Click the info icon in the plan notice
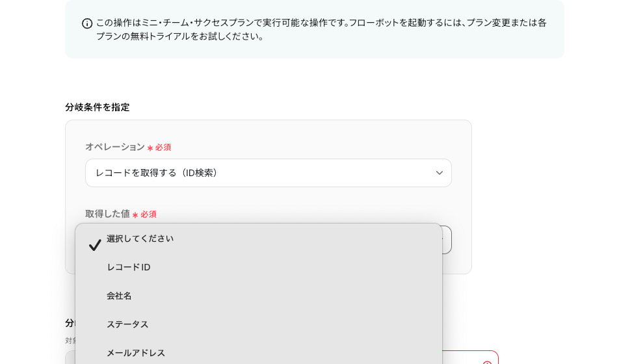Image resolution: width=632 pixels, height=364 pixels. [x=87, y=23]
